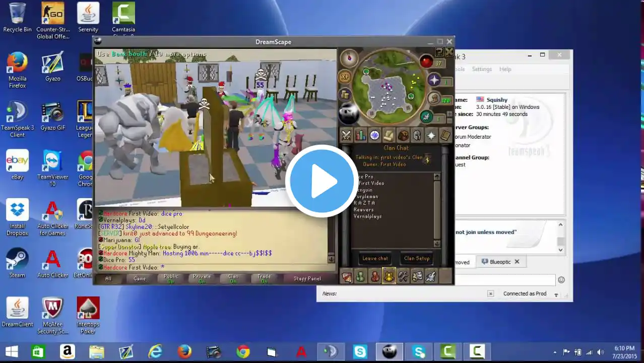The height and width of the screenshot is (363, 644).
Task: Toggle the Trade chat filter
Action: [x=264, y=278]
